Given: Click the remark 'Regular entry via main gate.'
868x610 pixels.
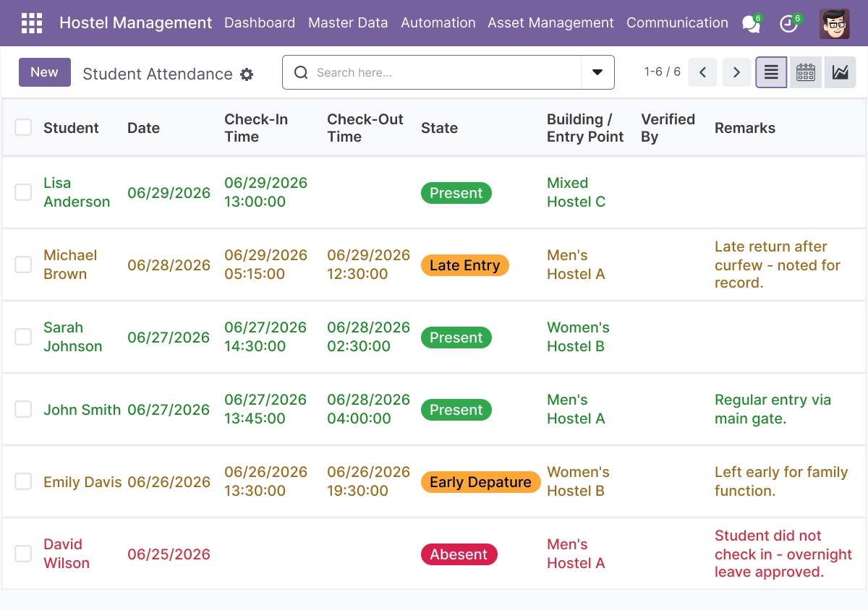Looking at the screenshot, I should 773,409.
